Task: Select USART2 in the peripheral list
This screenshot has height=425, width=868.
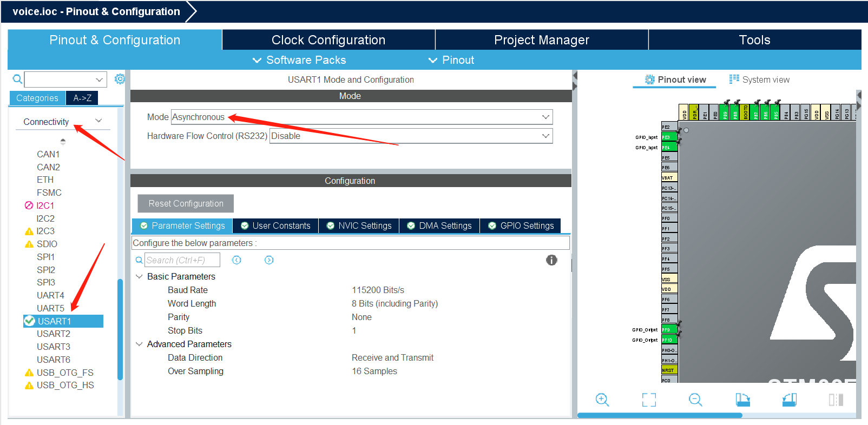Action: 54,334
